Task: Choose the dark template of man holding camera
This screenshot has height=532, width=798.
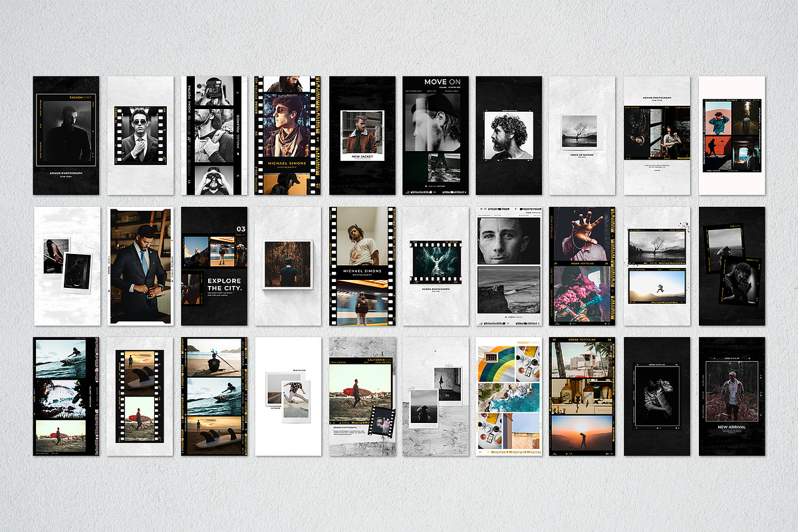Action: [x=658, y=396]
